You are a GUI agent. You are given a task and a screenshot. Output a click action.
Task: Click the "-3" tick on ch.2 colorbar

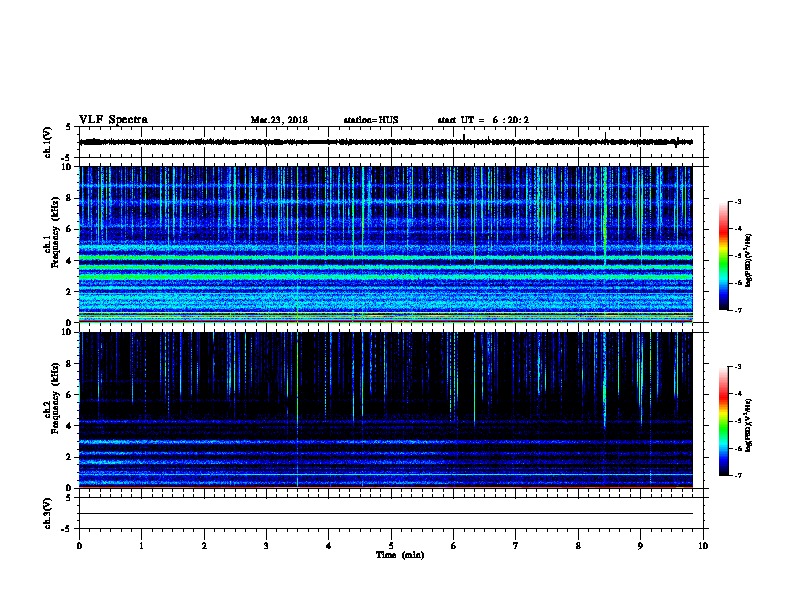tap(737, 367)
